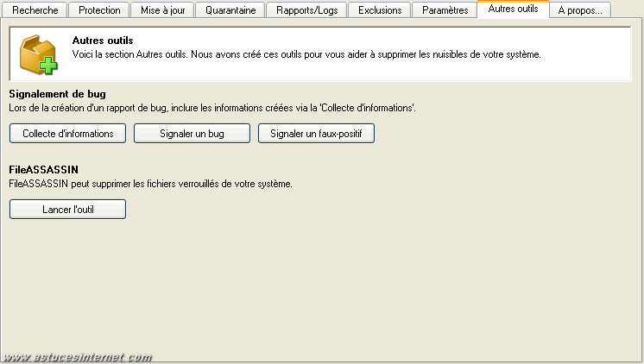
Task: Go to the Mise à jour tab
Action: click(x=162, y=9)
